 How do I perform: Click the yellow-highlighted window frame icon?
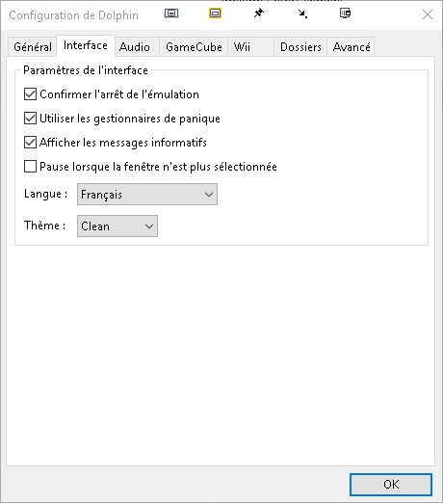(215, 13)
